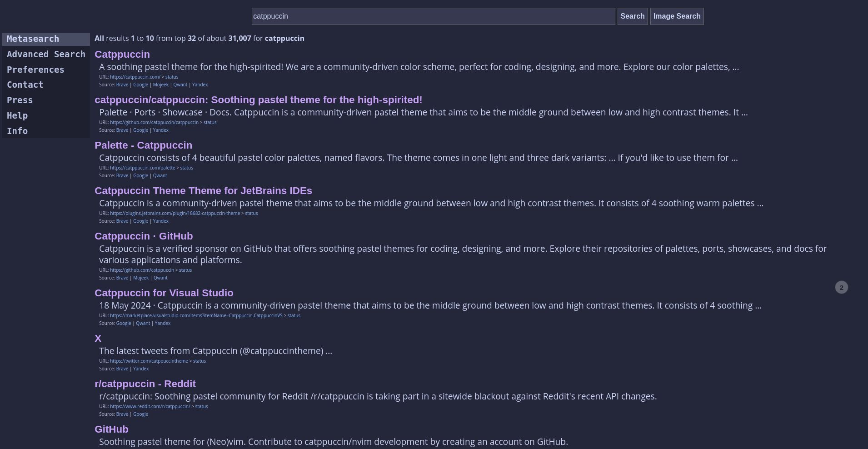Click Yandex source under JetBrains result
Viewport: 868px width, 449px height.
pyautogui.click(x=160, y=221)
